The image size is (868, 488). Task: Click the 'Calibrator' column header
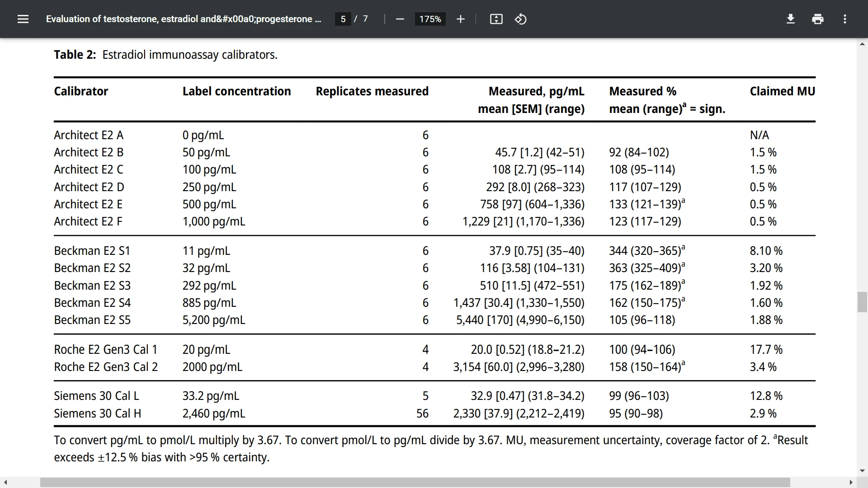(x=81, y=91)
